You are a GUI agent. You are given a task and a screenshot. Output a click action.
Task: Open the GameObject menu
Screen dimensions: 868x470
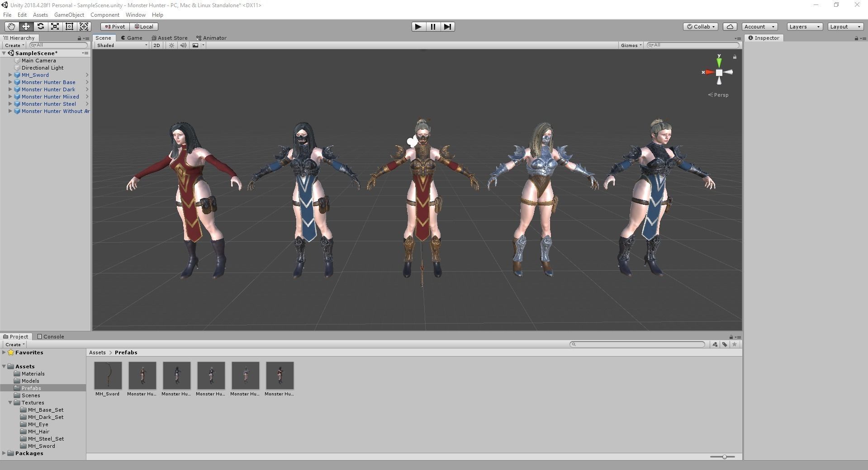(69, 15)
